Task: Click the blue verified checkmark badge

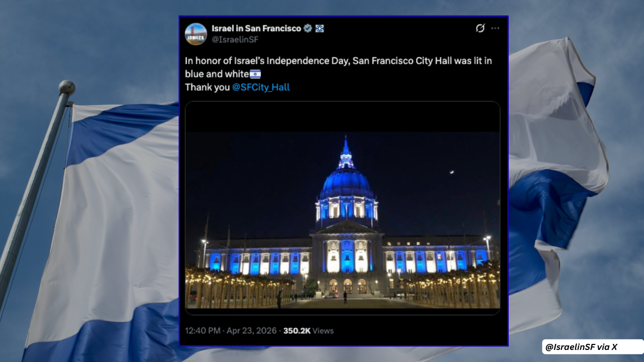Action: click(307, 29)
